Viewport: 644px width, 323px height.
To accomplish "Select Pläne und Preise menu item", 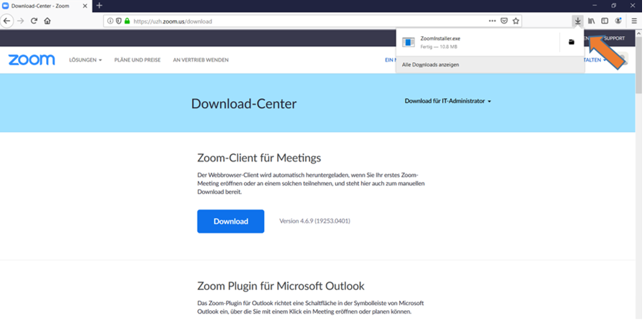I will [x=137, y=60].
